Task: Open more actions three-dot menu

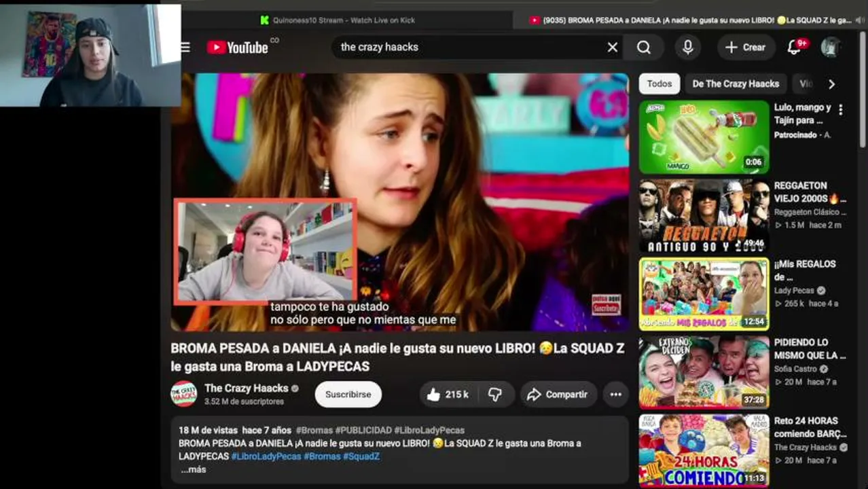Action: click(615, 394)
